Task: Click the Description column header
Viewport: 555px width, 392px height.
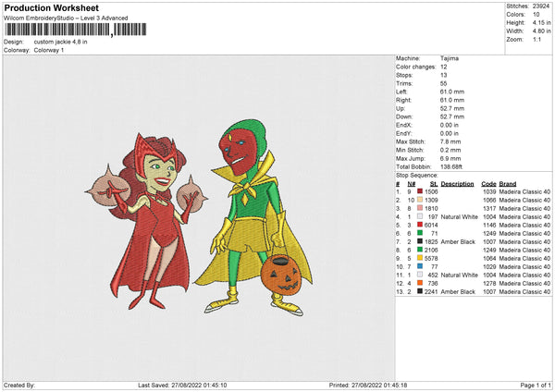Action: 459,182
